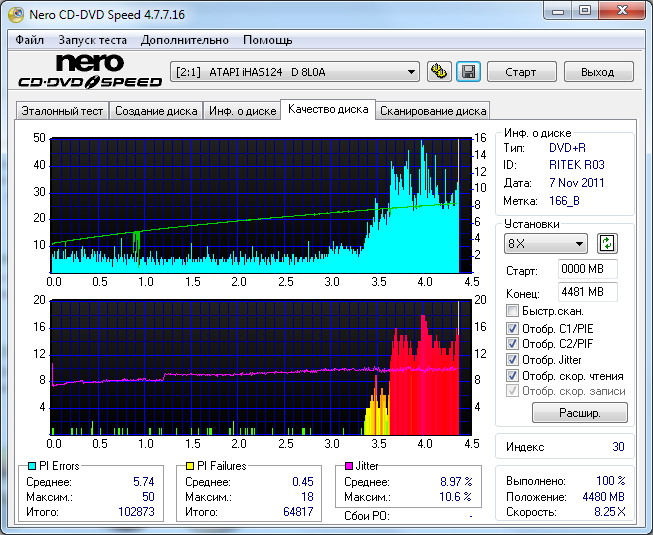Click the Старт field showing 0000 MB
This screenshot has width=653, height=535.
tap(588, 269)
